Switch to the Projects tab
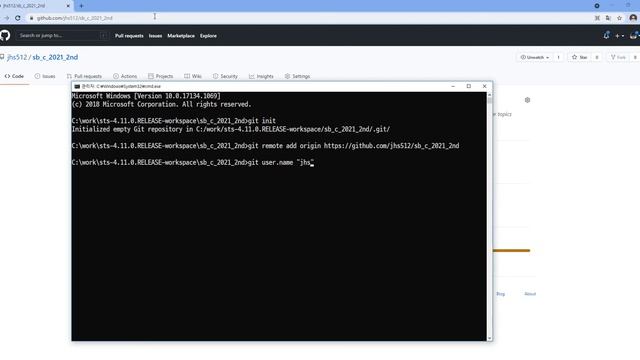This screenshot has width=640, height=360. pyautogui.click(x=160, y=76)
